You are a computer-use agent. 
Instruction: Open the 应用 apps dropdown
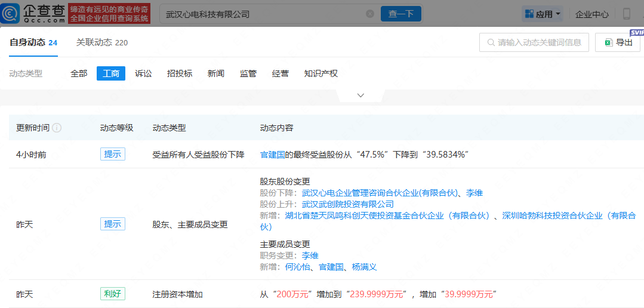tap(542, 14)
